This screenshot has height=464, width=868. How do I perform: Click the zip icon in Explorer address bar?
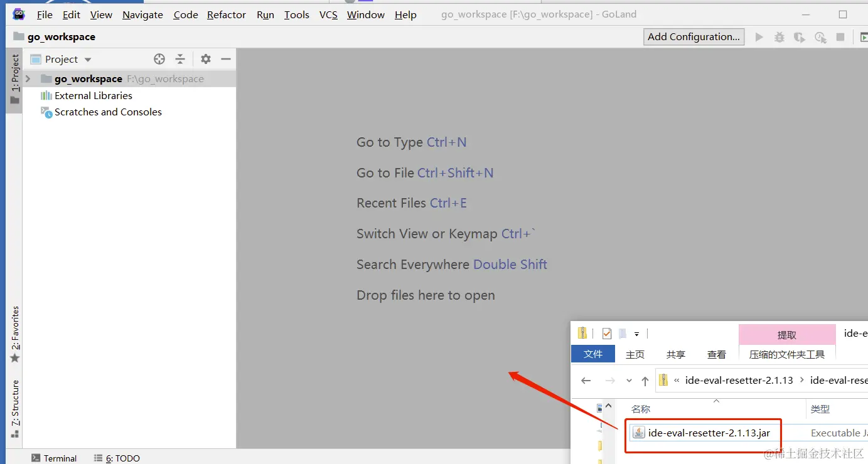pyautogui.click(x=663, y=380)
